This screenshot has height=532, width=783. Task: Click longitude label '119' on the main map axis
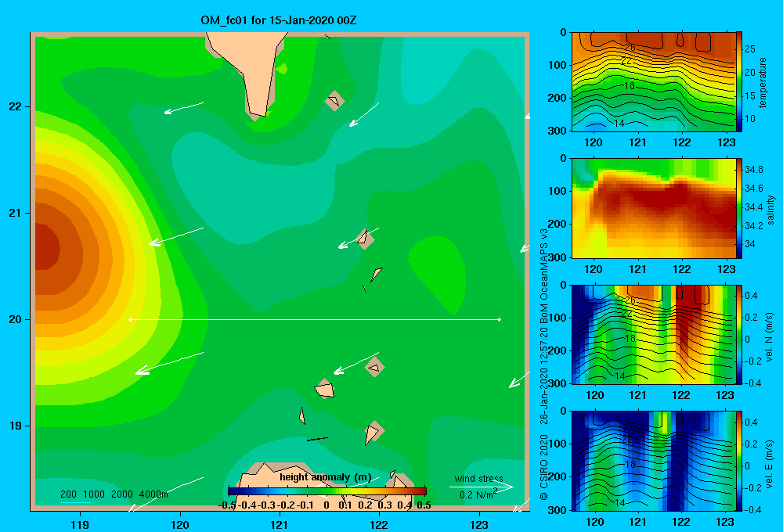click(80, 524)
